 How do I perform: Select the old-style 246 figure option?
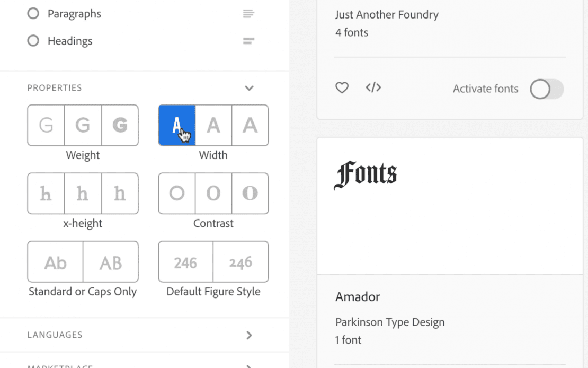pos(240,262)
